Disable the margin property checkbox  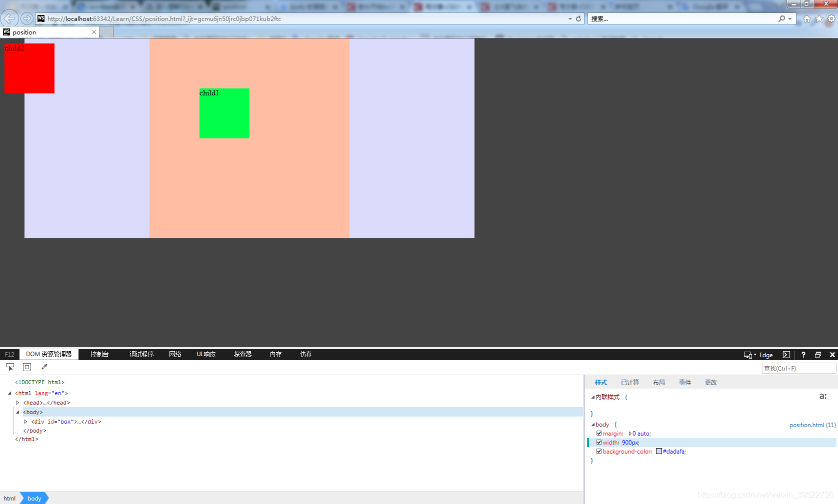[599, 433]
